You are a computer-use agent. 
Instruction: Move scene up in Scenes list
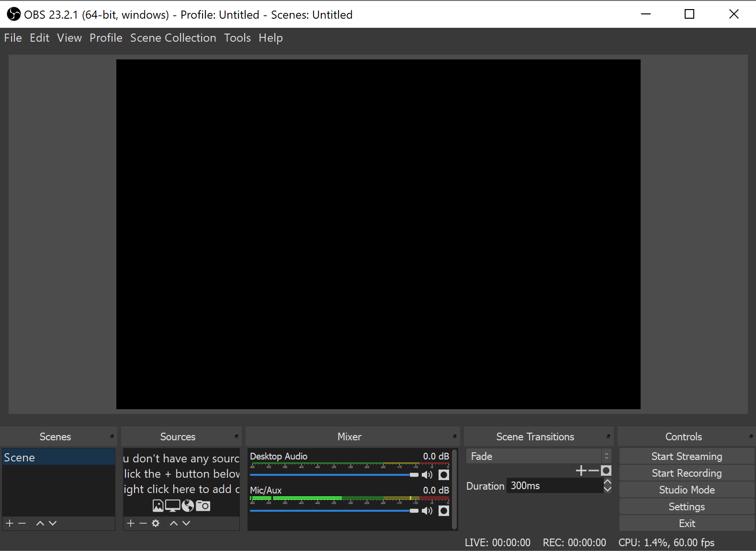point(40,523)
